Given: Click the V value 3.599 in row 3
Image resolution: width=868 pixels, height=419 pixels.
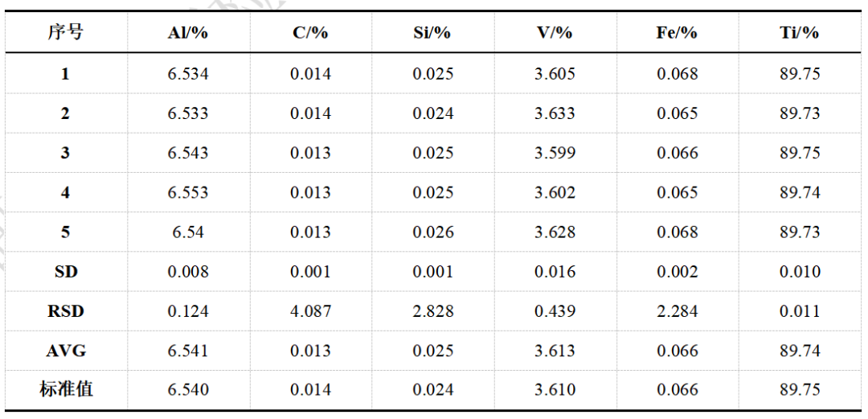Looking at the screenshot, I should pyautogui.click(x=555, y=153).
